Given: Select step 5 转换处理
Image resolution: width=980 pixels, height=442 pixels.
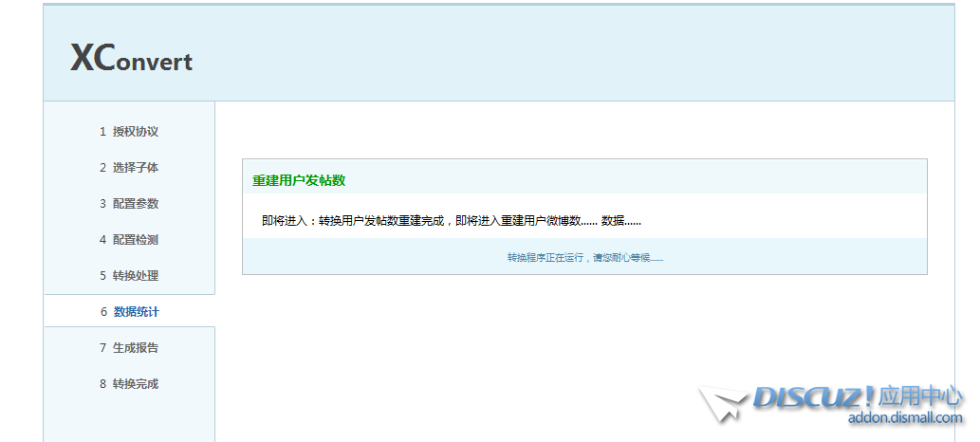Looking at the screenshot, I should pos(129,276).
